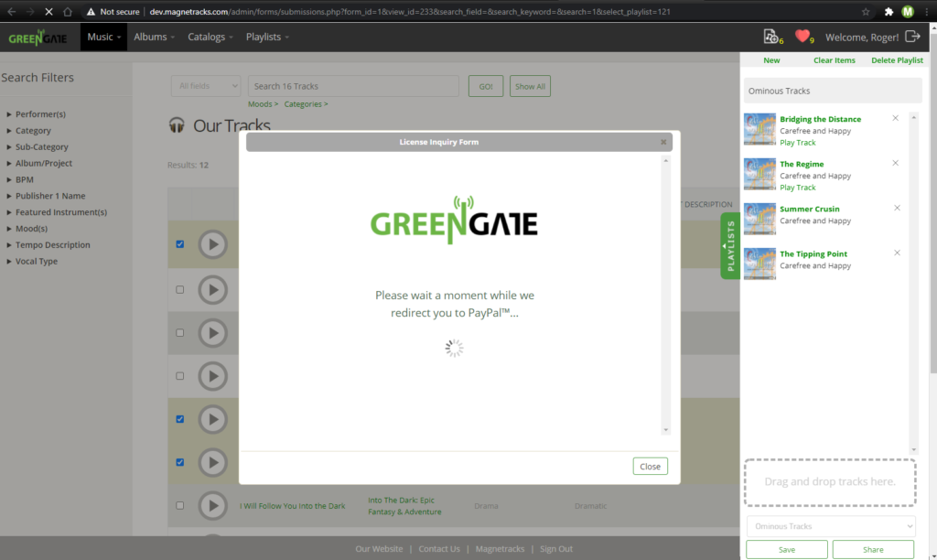Screen dimensions: 937x560
Task: Stop loading the page in browser toolbar
Action: 48,11
